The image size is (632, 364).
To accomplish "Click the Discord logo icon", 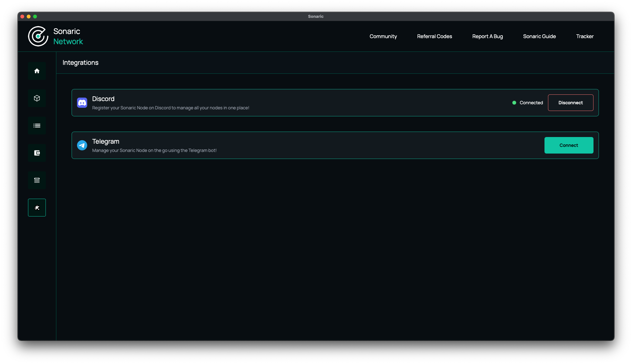I will pyautogui.click(x=82, y=103).
